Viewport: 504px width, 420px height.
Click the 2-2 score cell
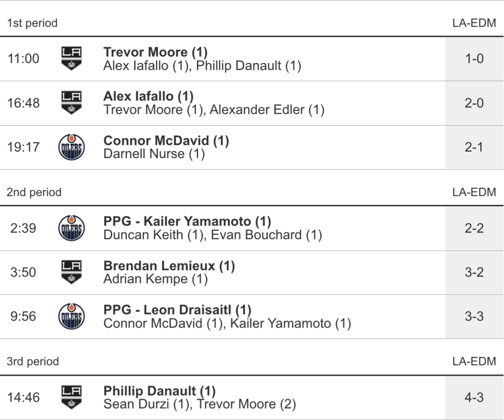(x=474, y=228)
